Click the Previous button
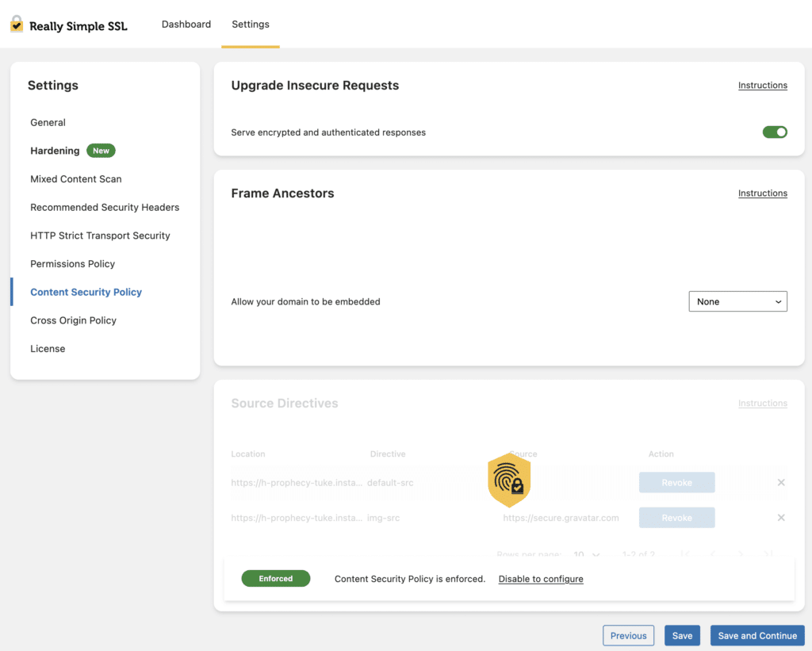The image size is (812, 651). click(628, 636)
